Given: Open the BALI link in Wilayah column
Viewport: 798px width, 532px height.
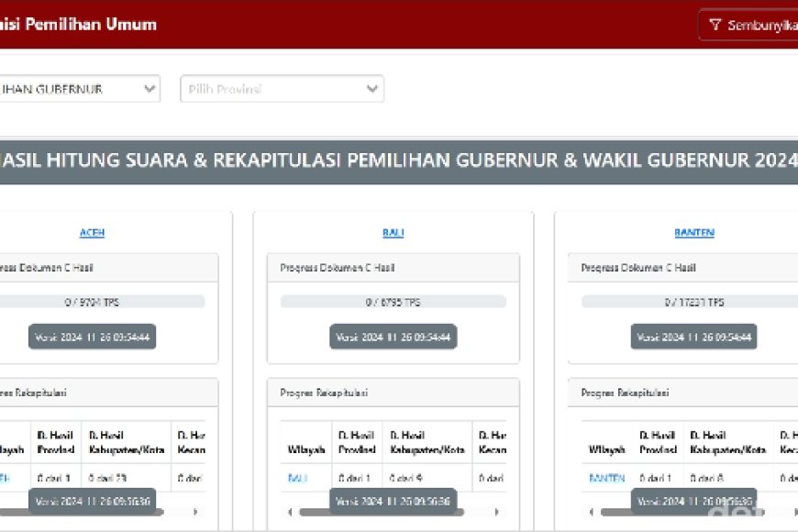Looking at the screenshot, I should (x=298, y=478).
